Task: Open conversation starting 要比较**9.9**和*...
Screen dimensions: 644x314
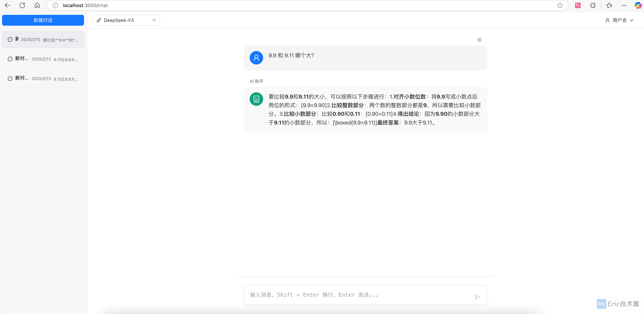Action: point(43,39)
